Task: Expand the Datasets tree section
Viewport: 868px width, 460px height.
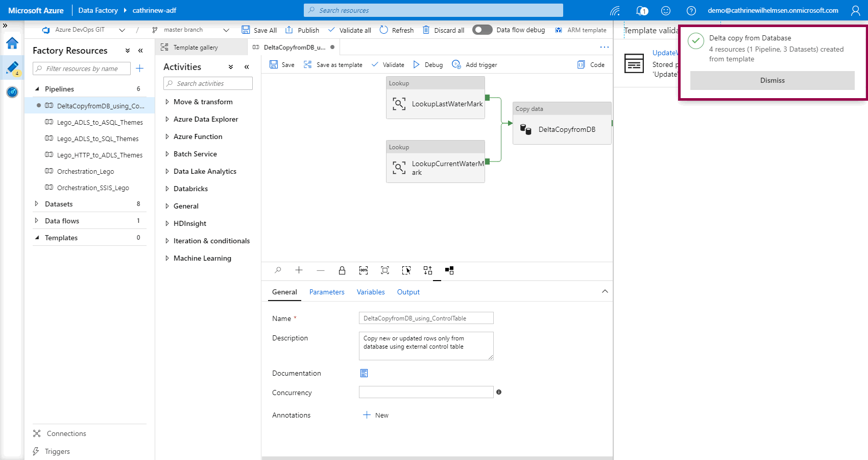Action: [x=37, y=204]
